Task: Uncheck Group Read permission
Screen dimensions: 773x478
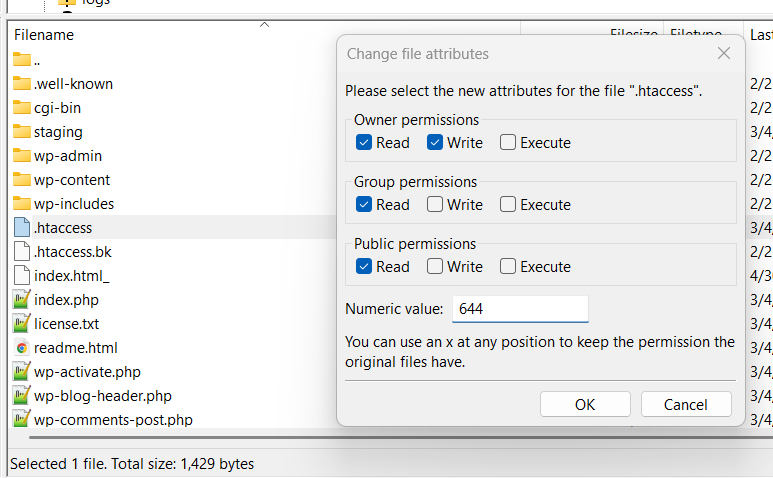Action: coord(364,204)
